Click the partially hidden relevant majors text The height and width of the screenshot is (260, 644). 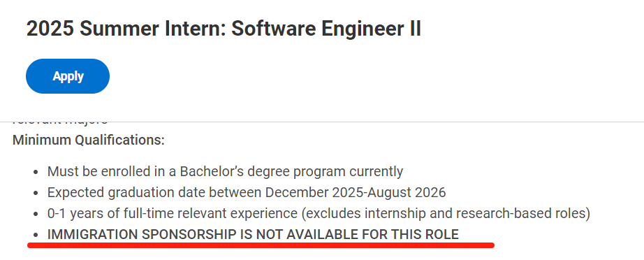(60, 120)
